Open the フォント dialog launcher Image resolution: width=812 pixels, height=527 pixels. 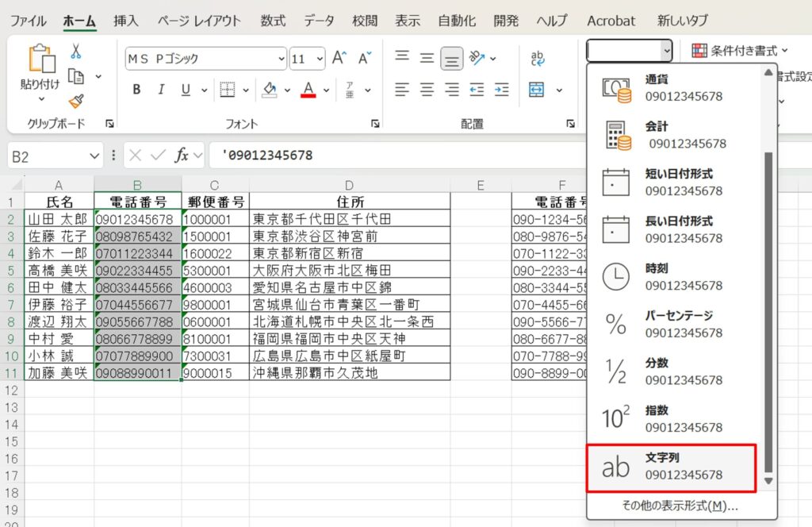[x=375, y=123]
